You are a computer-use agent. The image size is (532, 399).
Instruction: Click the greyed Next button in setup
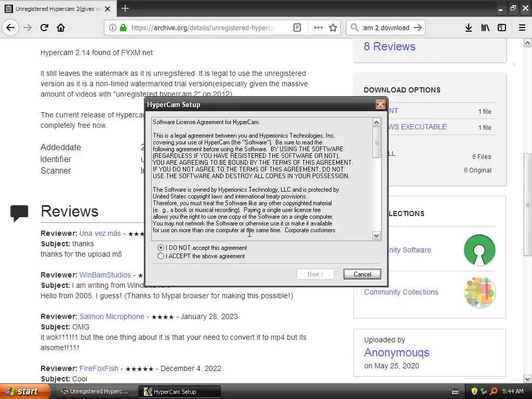pos(315,274)
